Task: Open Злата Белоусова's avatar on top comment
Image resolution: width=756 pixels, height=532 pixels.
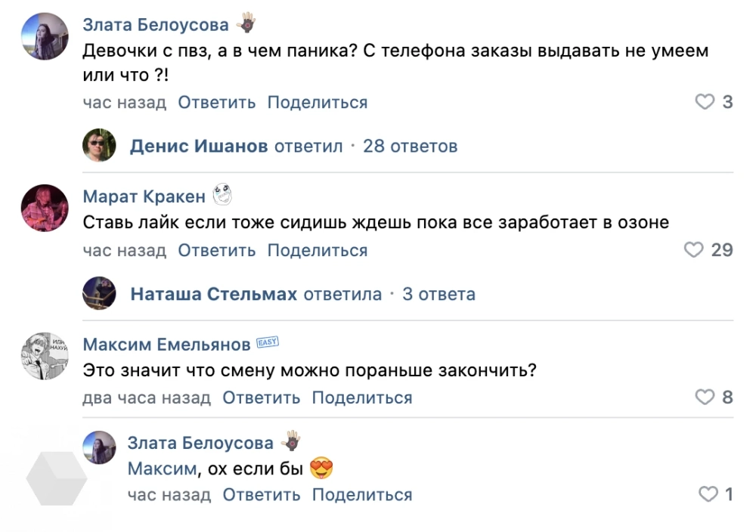Action: (x=45, y=36)
